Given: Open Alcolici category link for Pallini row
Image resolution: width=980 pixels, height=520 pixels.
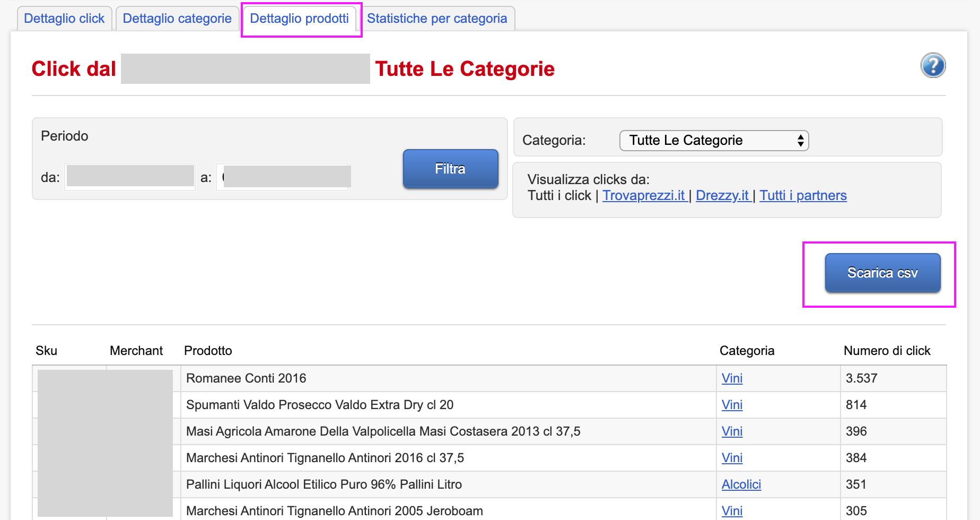Looking at the screenshot, I should tap(741, 484).
